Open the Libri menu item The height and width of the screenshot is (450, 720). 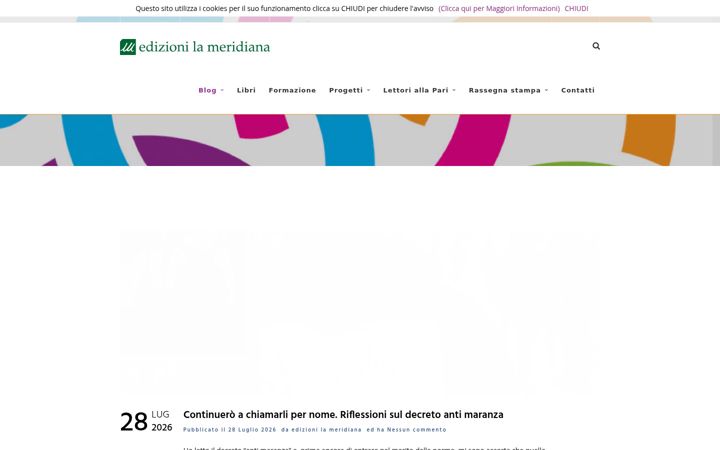(x=246, y=90)
